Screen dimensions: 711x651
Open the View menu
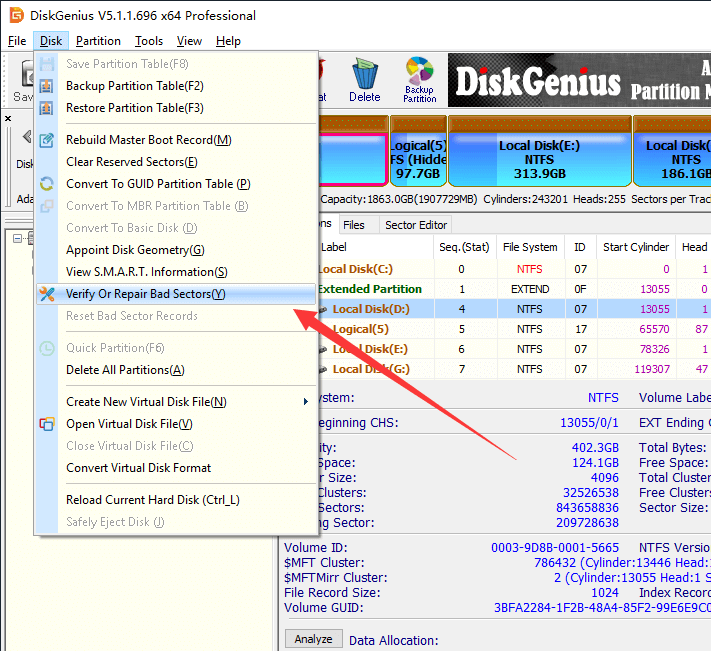pyautogui.click(x=189, y=41)
